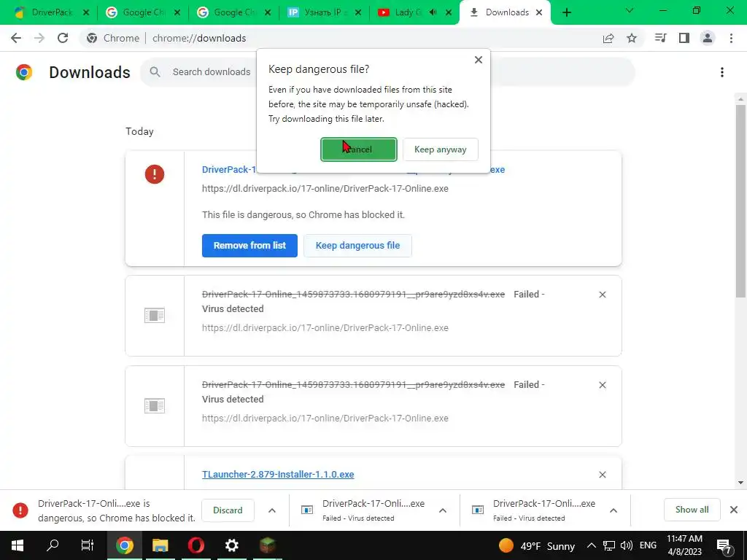
Task: Remove TLauncher entry from list
Action: (602, 475)
